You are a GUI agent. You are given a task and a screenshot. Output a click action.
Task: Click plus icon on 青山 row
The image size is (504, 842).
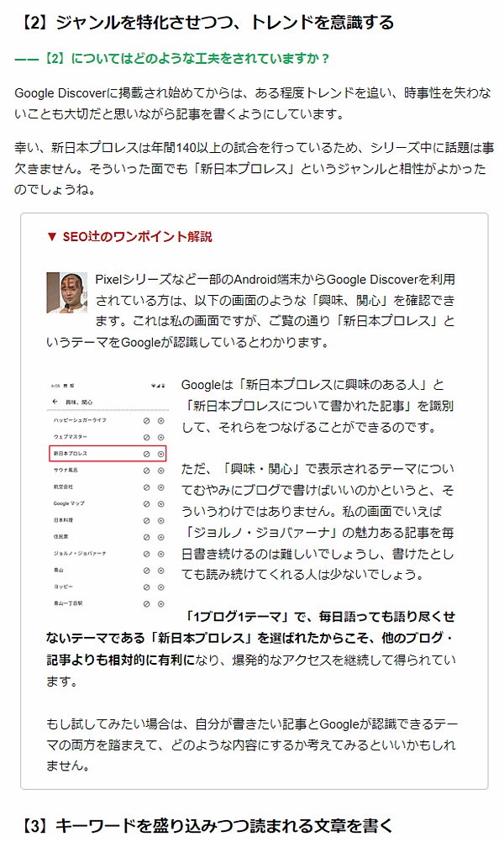tap(160, 571)
